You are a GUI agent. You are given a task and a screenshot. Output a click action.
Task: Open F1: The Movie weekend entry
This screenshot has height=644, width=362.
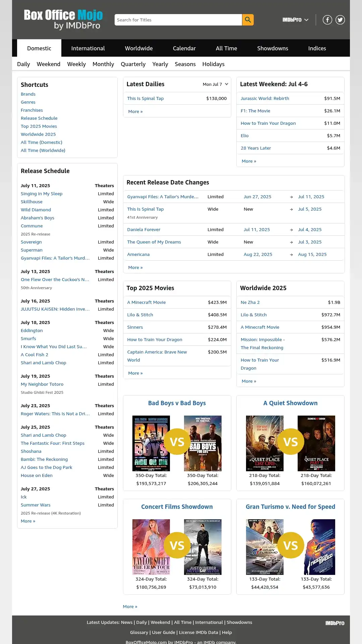255,111
